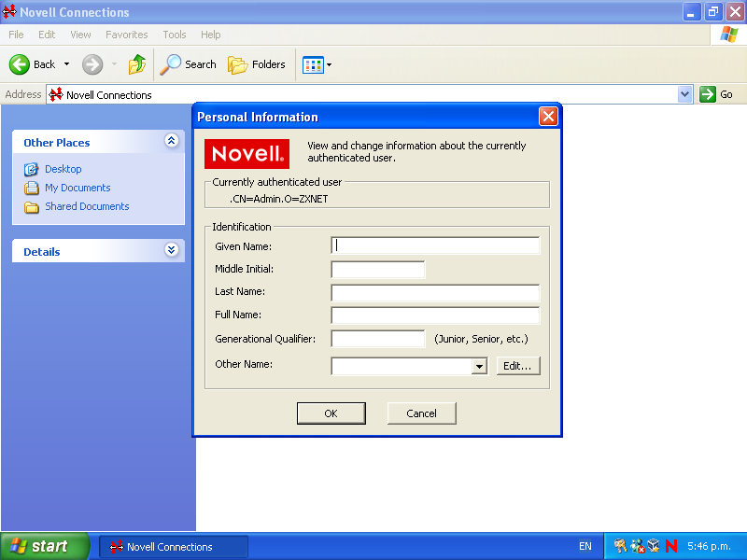Go up one folder level icon
Image resolution: width=747 pixels, height=560 pixels.
pos(136,64)
